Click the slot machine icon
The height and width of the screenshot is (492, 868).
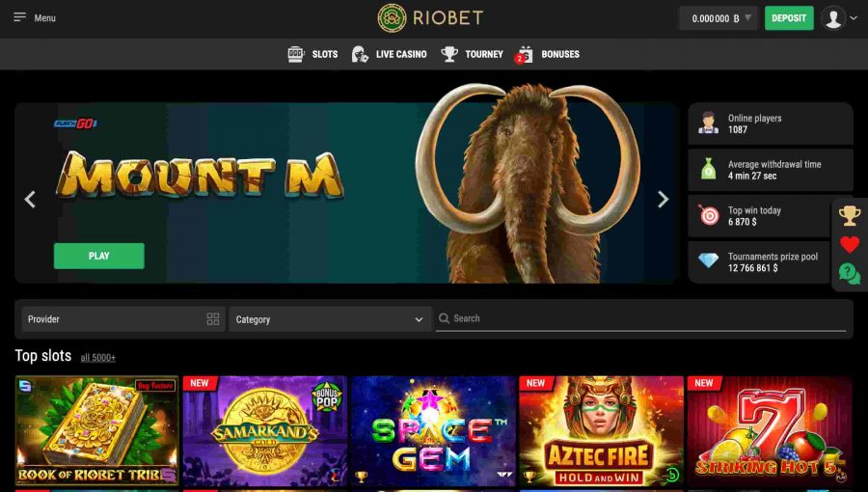(296, 54)
